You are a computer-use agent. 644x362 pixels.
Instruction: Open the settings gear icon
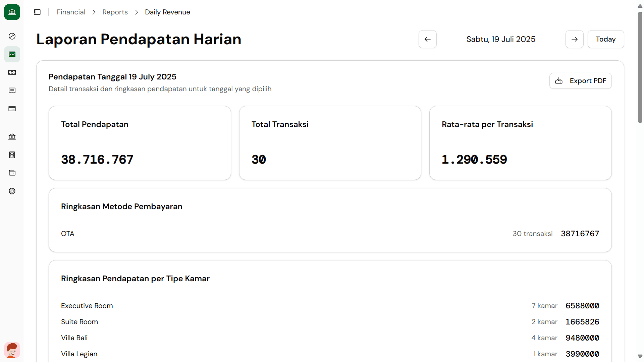click(x=12, y=191)
